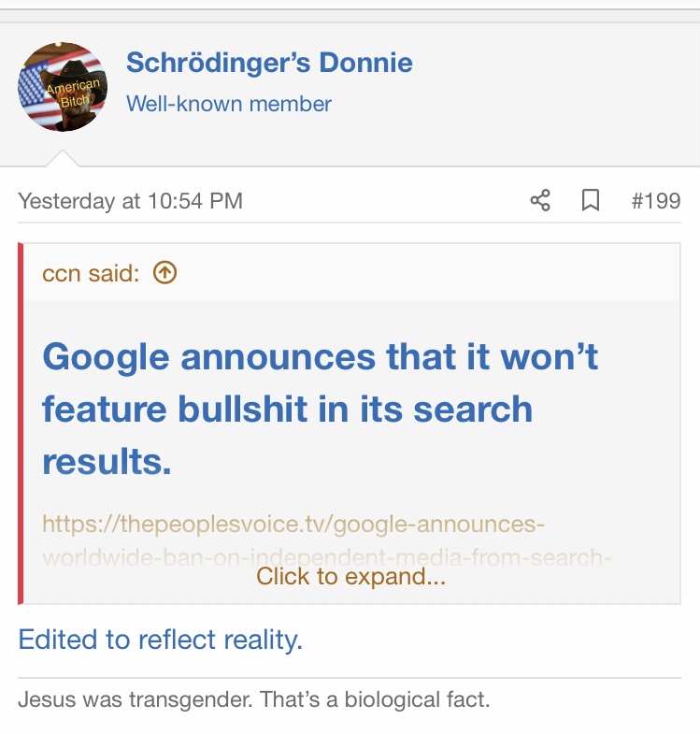Click the pointer notch below the avatar

point(64,159)
